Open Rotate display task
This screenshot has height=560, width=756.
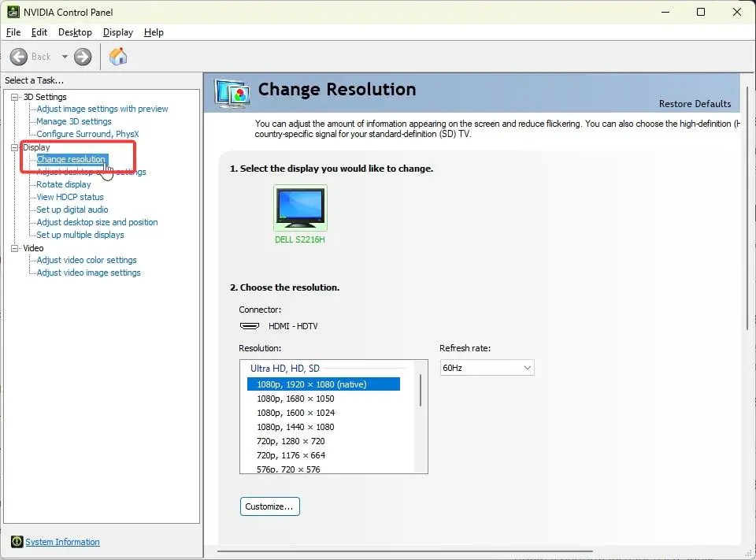64,184
